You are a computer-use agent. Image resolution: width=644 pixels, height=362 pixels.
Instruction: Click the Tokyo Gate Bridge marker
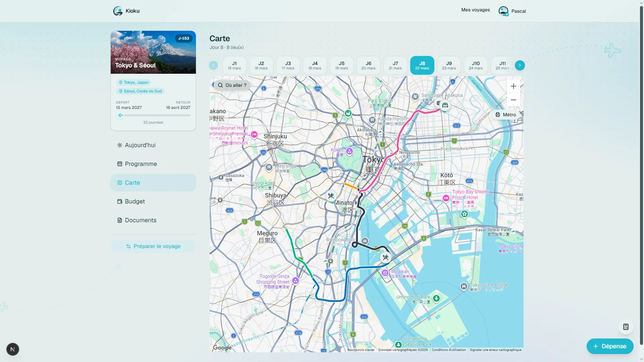[x=464, y=286]
